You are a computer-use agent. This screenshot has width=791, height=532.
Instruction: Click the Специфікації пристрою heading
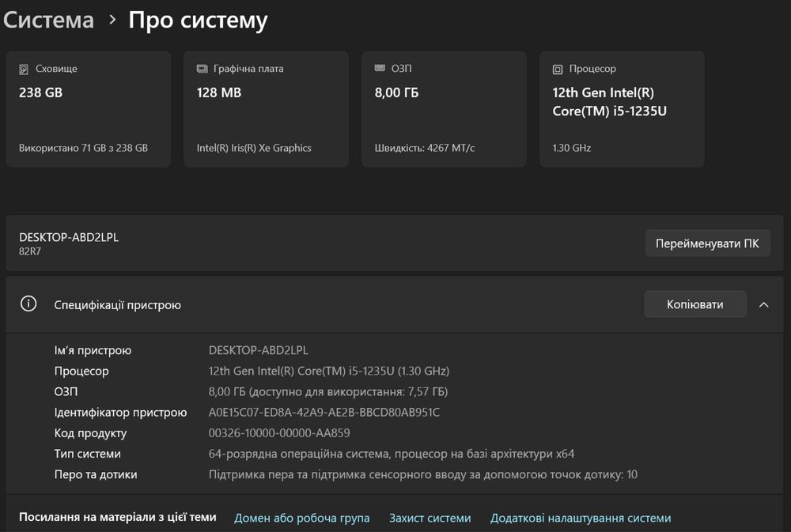[x=118, y=305]
